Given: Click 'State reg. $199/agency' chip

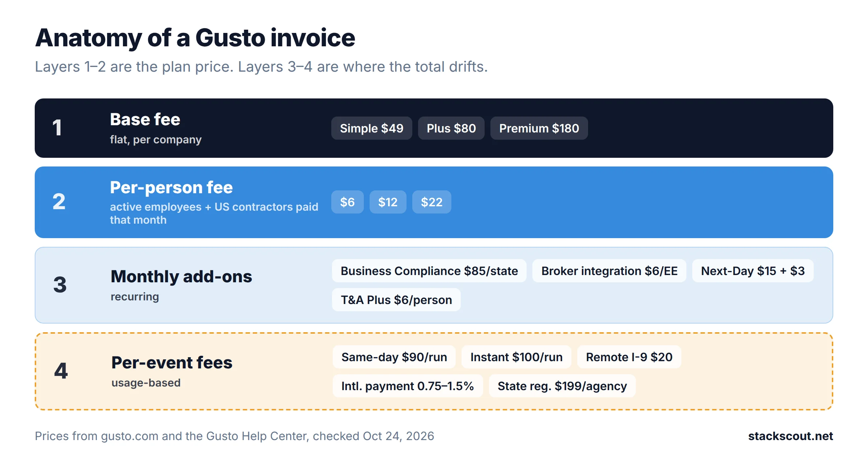Looking at the screenshot, I should click(562, 386).
